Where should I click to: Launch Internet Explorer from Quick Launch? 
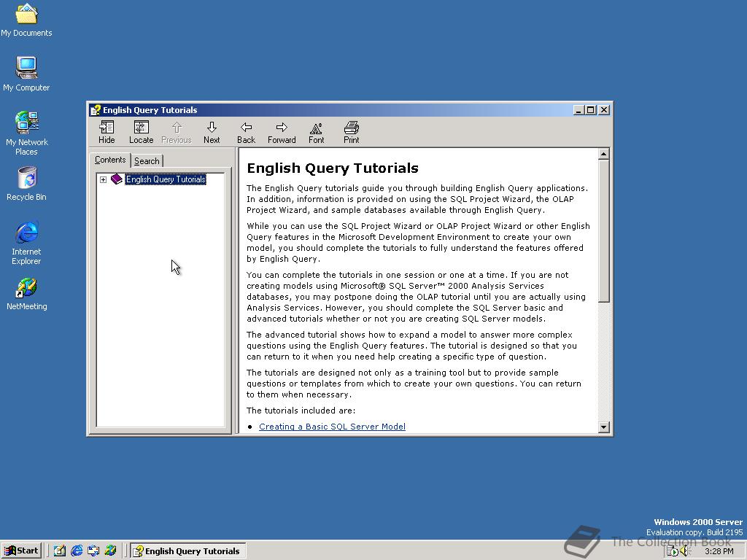pyautogui.click(x=76, y=551)
